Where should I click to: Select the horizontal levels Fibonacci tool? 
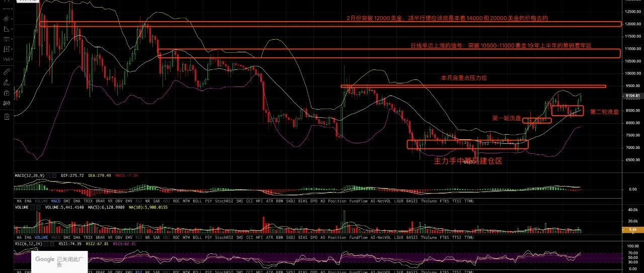pyautogui.click(x=7, y=39)
